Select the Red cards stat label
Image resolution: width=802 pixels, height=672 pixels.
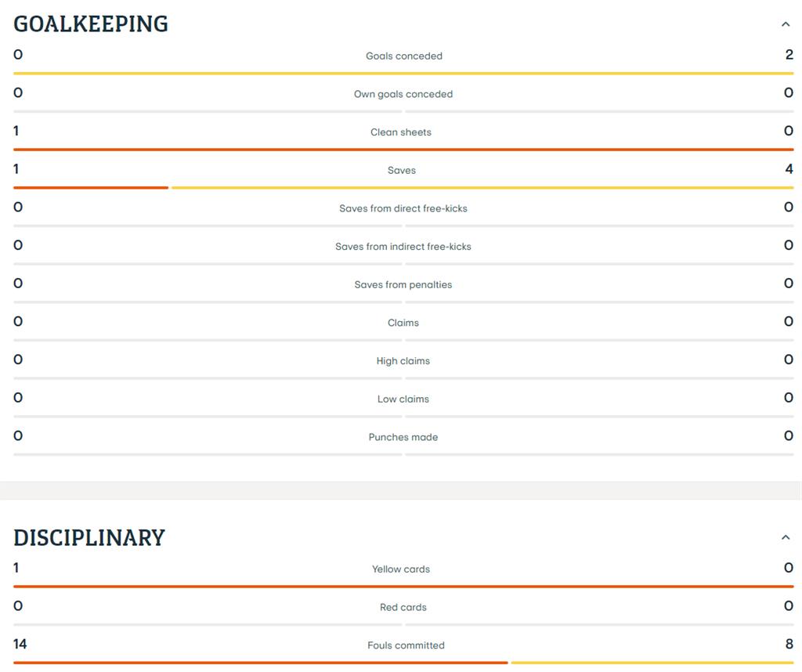point(403,608)
